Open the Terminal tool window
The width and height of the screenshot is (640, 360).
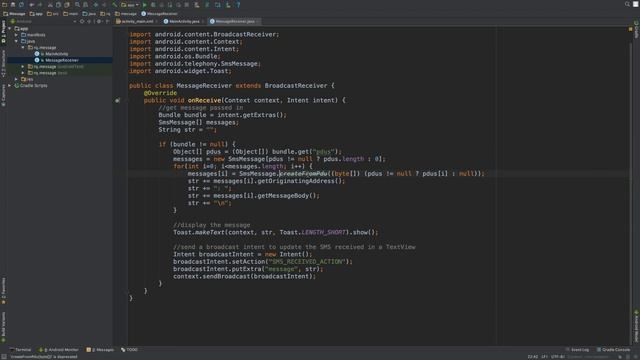[x=20, y=350]
